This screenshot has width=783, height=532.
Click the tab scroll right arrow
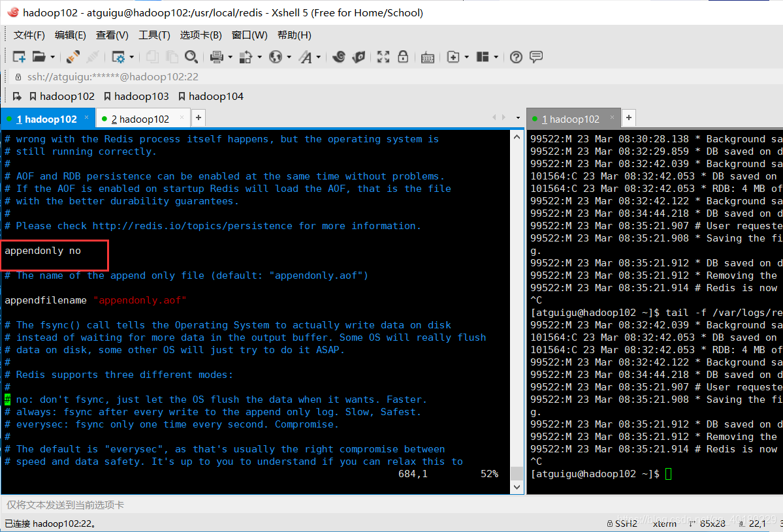tap(504, 117)
